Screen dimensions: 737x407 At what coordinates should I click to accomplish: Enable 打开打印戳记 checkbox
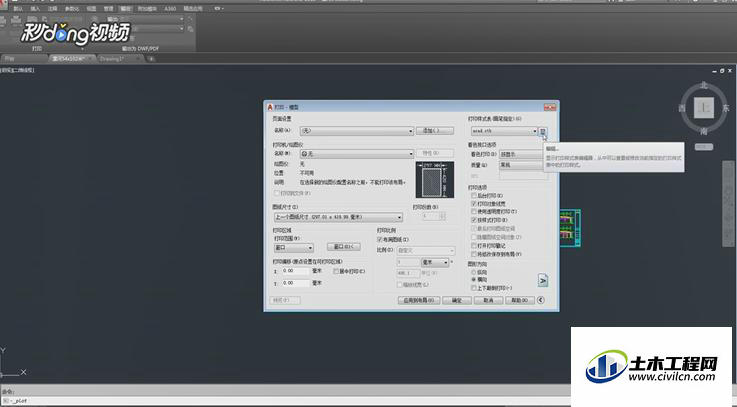(x=474, y=246)
